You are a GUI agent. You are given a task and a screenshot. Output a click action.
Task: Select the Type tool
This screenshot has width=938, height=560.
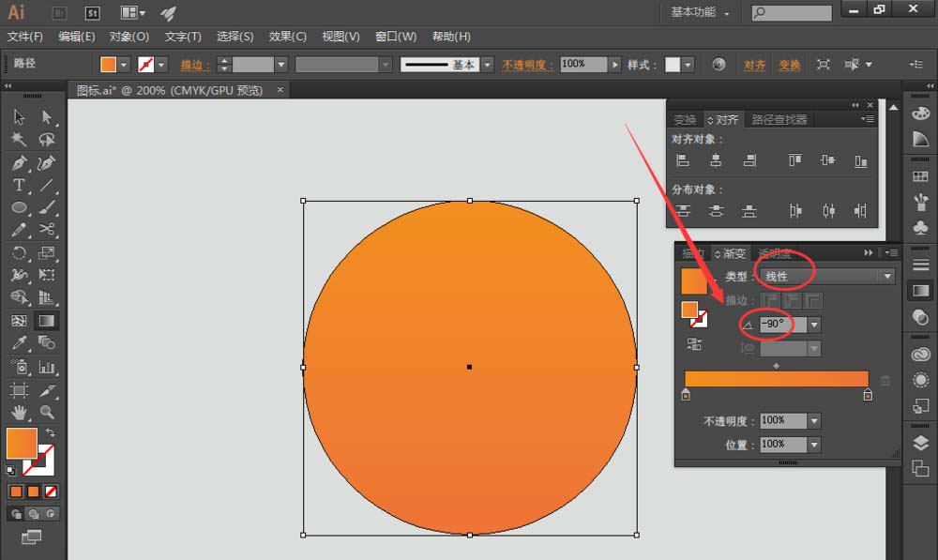click(19, 186)
